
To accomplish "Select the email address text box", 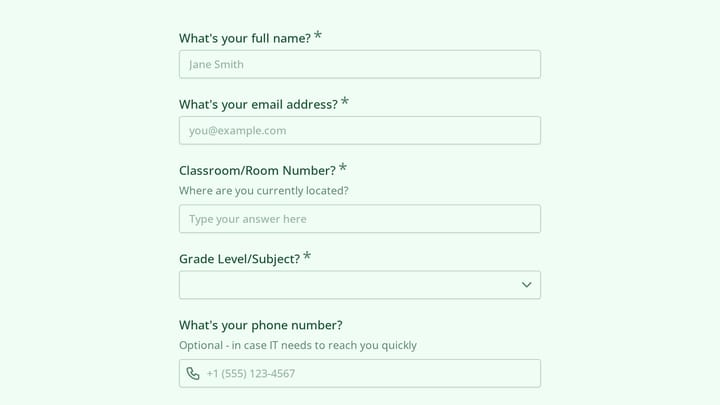I will pyautogui.click(x=360, y=130).
